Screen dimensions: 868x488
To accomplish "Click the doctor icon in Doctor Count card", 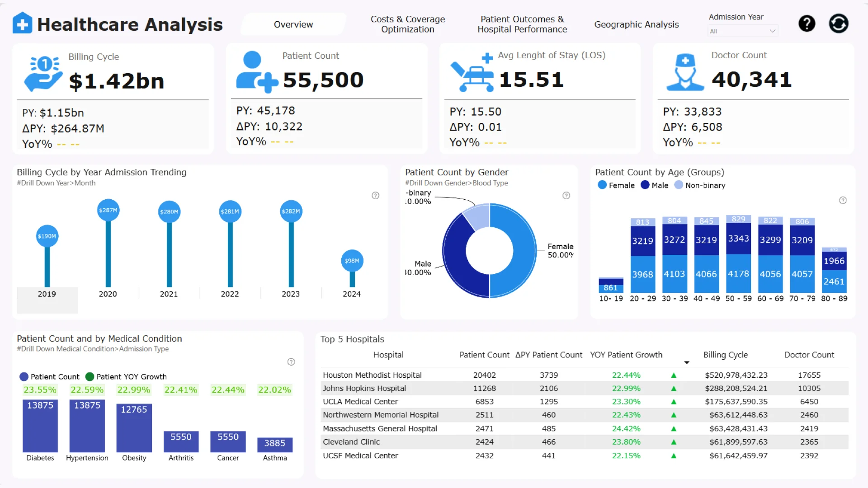I will click(685, 72).
